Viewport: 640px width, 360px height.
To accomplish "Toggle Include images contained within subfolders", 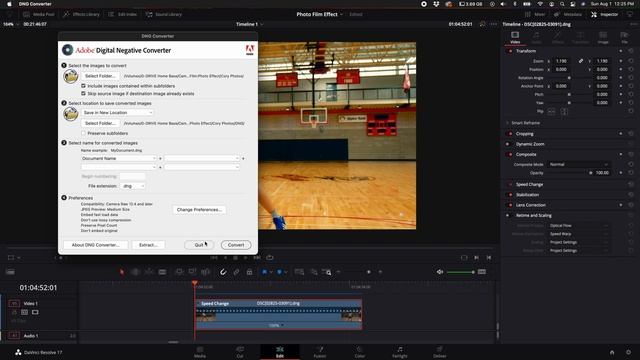I will point(83,86).
